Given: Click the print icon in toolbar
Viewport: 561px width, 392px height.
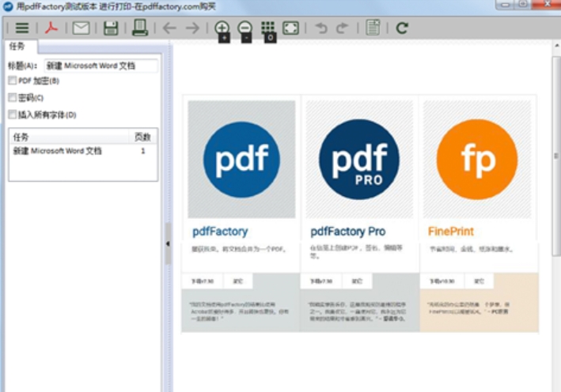Looking at the screenshot, I should [140, 28].
